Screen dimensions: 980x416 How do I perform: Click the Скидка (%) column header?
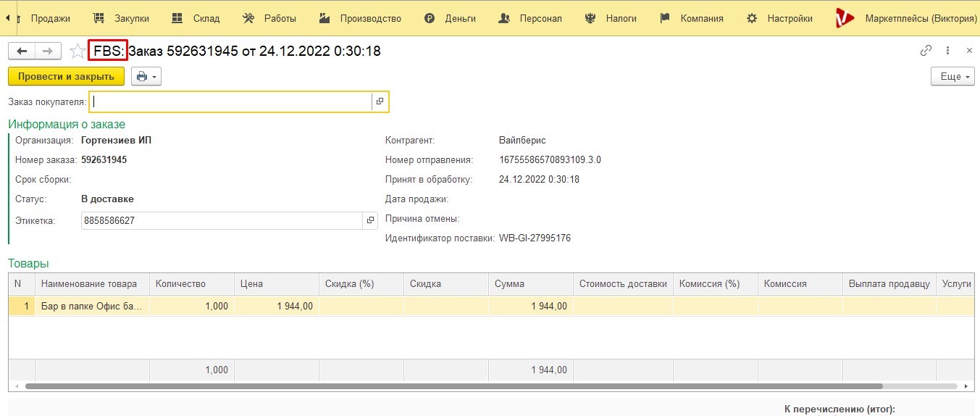pos(361,284)
